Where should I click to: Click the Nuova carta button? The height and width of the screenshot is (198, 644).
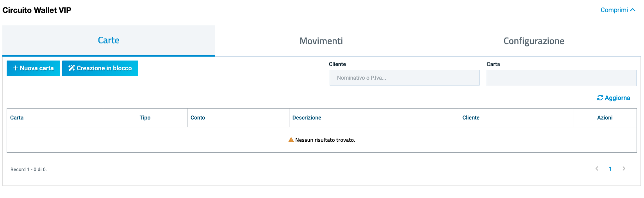pos(33,68)
